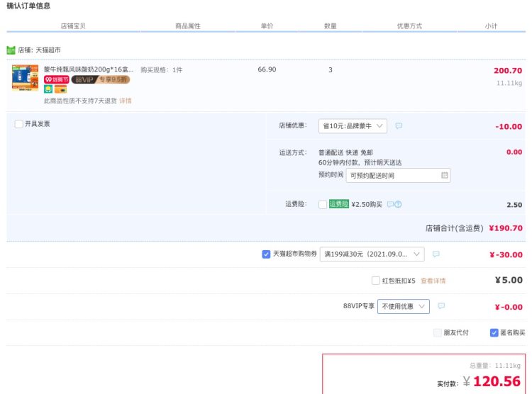Tick the 红包抵扣¥5 checkbox
532x394 pixels.
[x=375, y=281]
